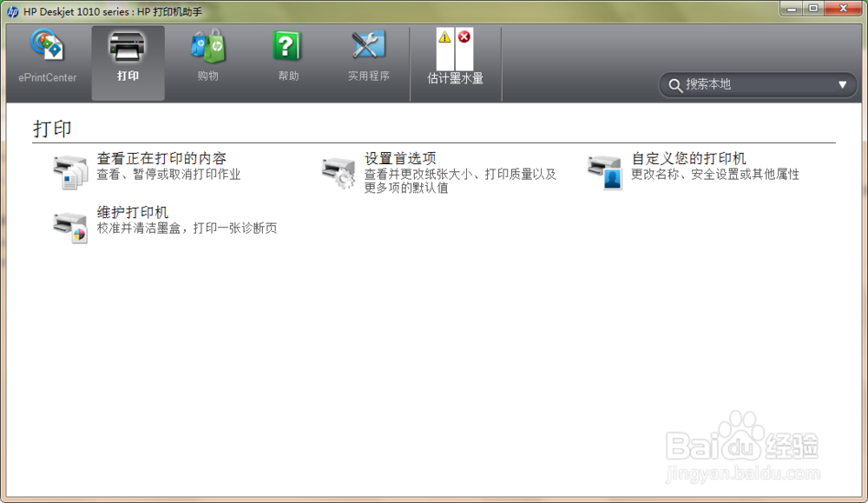Click the 估计墨水量 ink level indicator

click(x=455, y=56)
